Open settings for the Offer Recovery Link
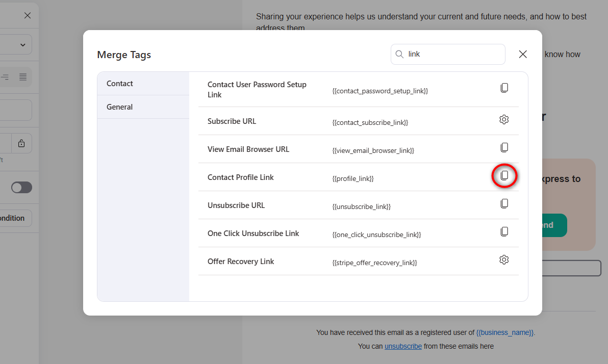Screen dimensions: 608x364 point(504,259)
